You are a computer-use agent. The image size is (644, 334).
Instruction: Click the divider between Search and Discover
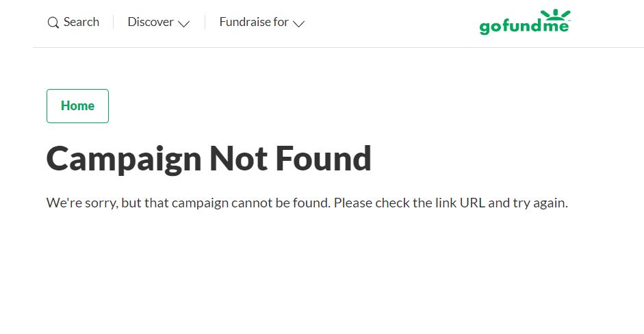coord(114,22)
